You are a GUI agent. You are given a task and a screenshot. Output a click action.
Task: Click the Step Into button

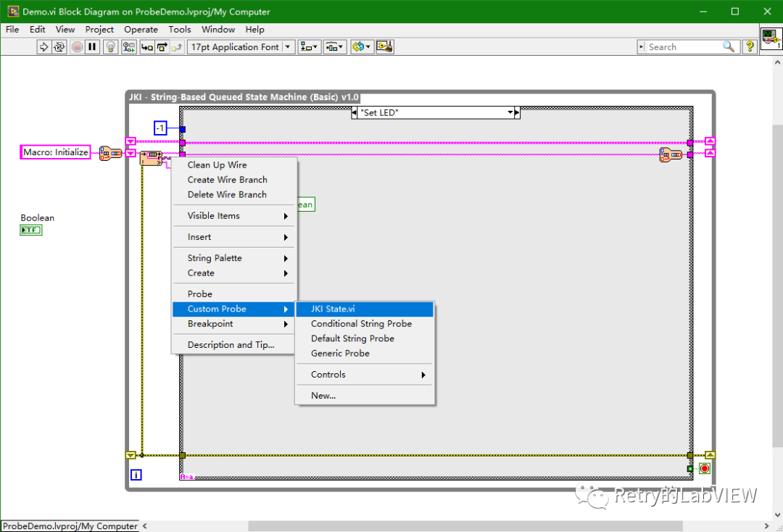[146, 47]
